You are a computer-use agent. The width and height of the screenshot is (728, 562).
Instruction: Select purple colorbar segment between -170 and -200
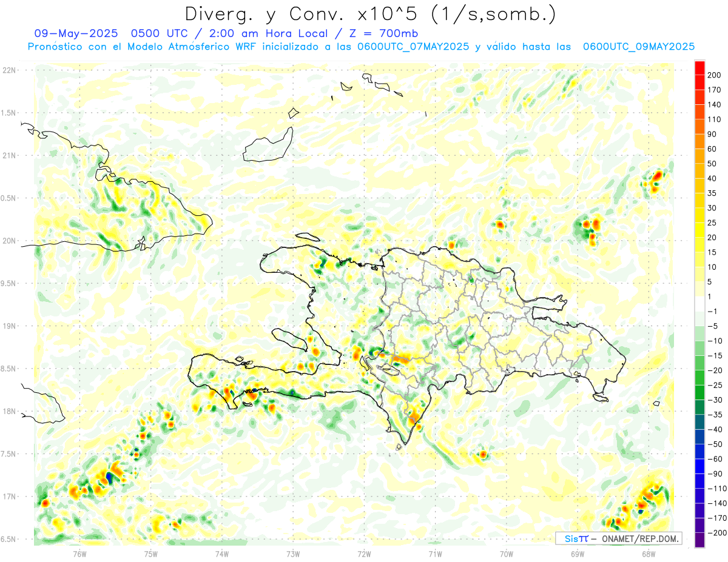[699, 526]
